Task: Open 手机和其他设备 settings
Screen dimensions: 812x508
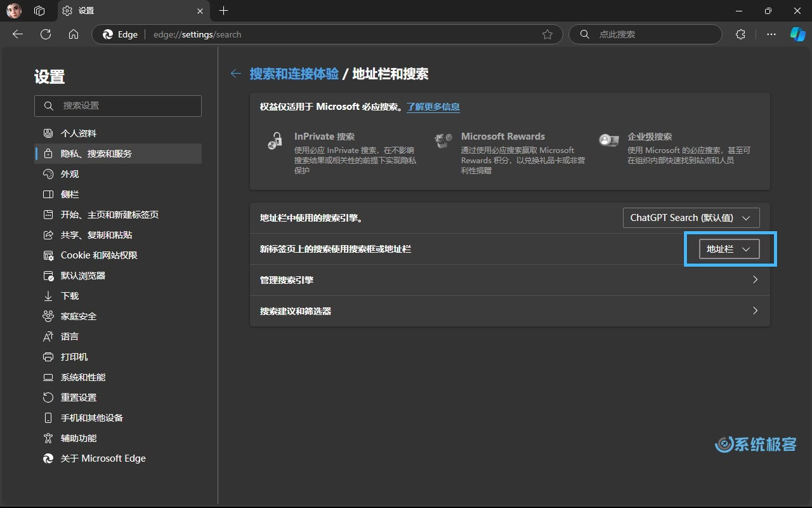Action: 118,418
